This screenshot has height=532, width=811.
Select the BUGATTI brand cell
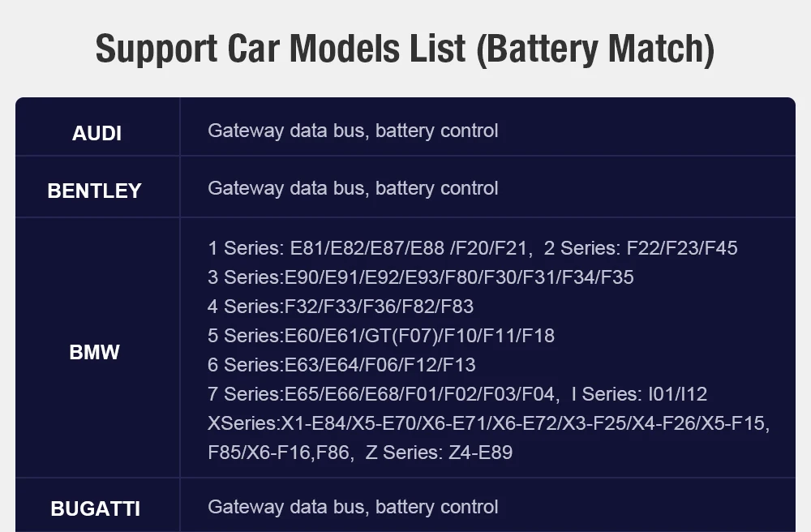(x=97, y=505)
